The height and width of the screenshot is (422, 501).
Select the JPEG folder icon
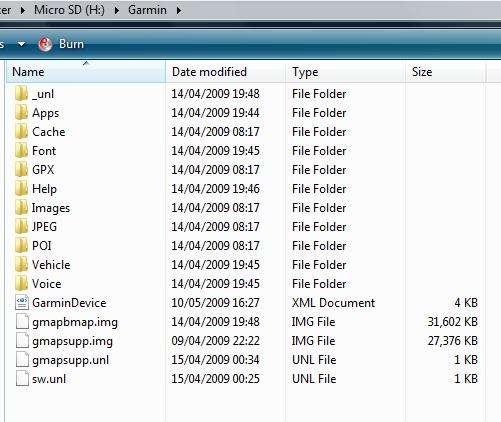pos(21,226)
